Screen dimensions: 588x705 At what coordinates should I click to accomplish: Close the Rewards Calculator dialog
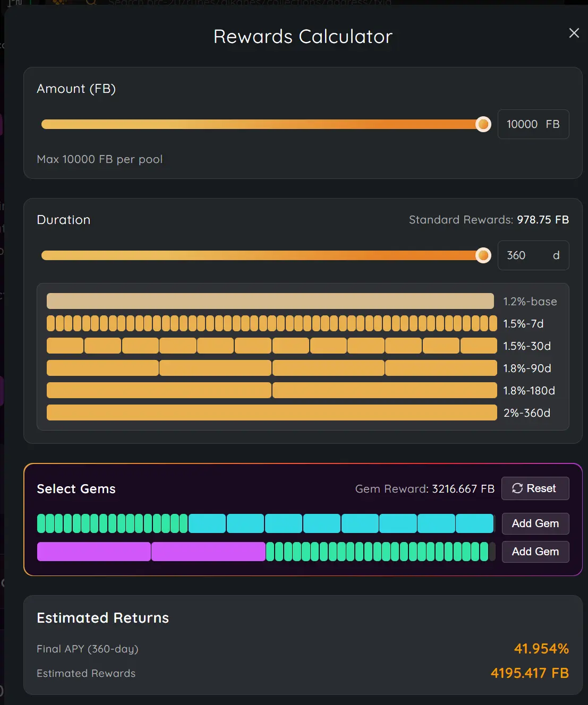574,33
